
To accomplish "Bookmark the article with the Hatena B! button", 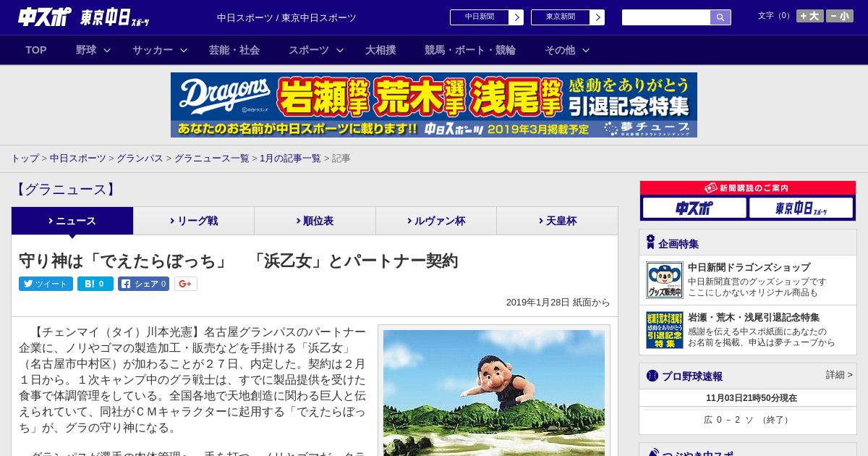I will click(x=95, y=284).
